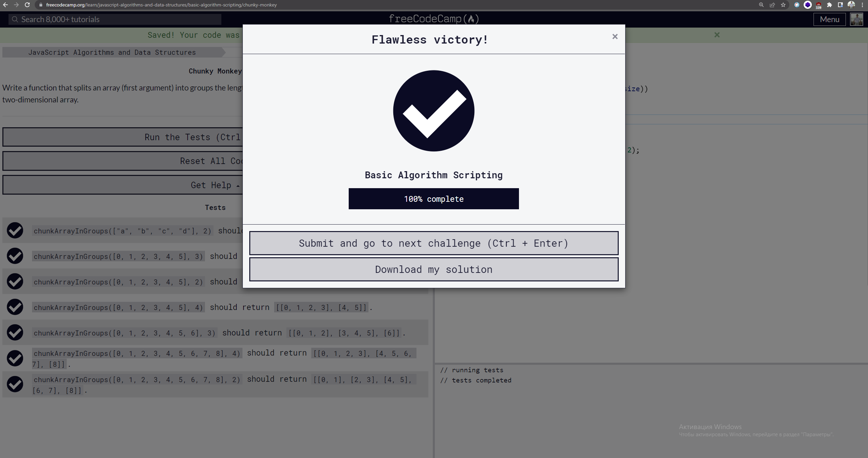
Task: Click the Search 8,000+ tutorials input field
Action: (x=115, y=19)
